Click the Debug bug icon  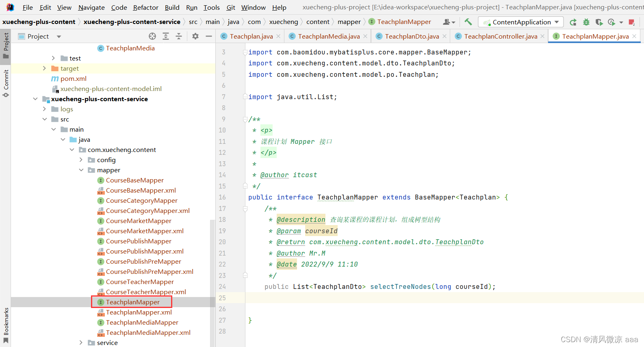point(586,22)
